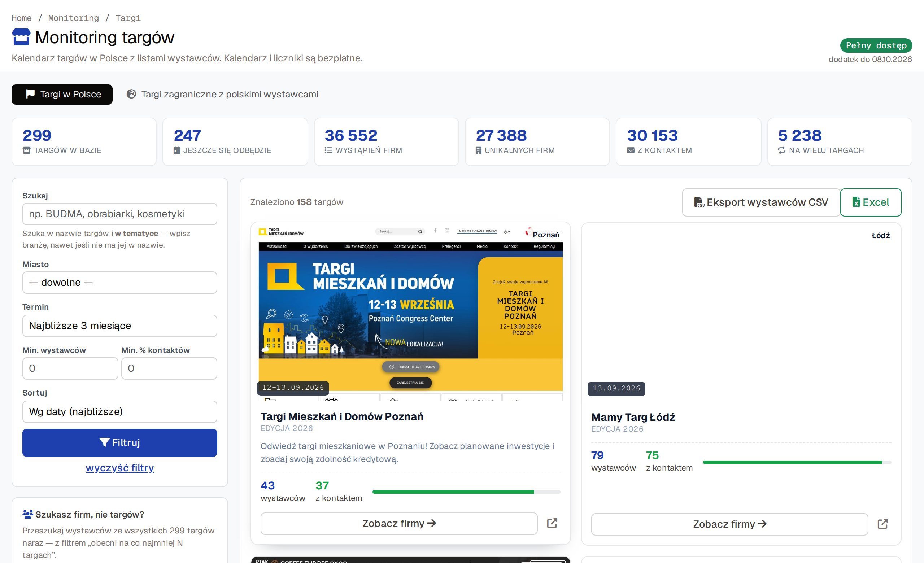Click the store icon by TARGÓW W BAZIE
Viewport: 924px width, 563px height.
click(x=27, y=150)
